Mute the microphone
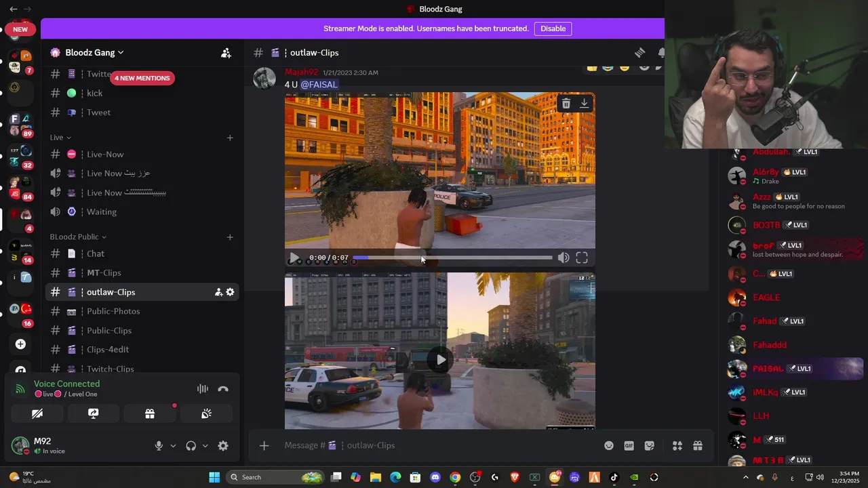Viewport: 868px width, 488px height. 159,446
